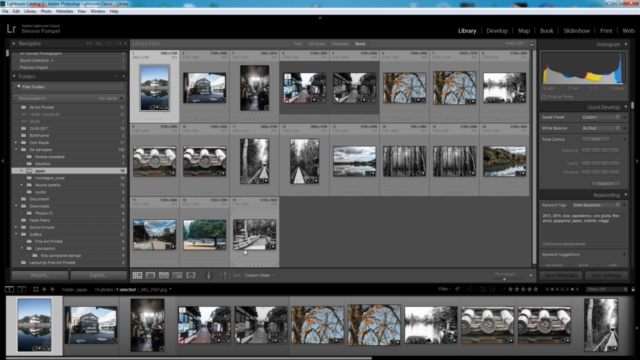Toggle flagged filter icon in filmstrip
640x360 pixels.
[457, 289]
